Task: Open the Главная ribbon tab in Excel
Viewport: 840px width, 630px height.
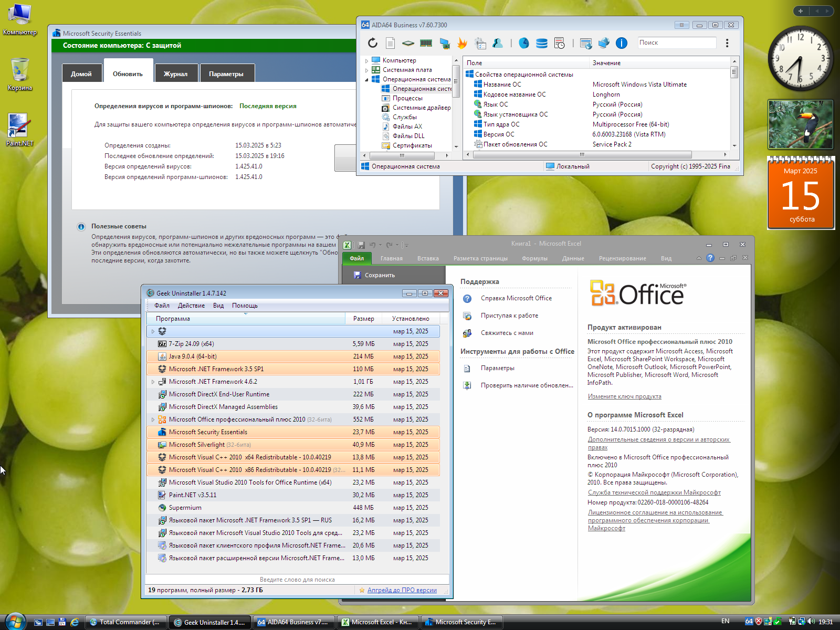Action: click(x=392, y=258)
